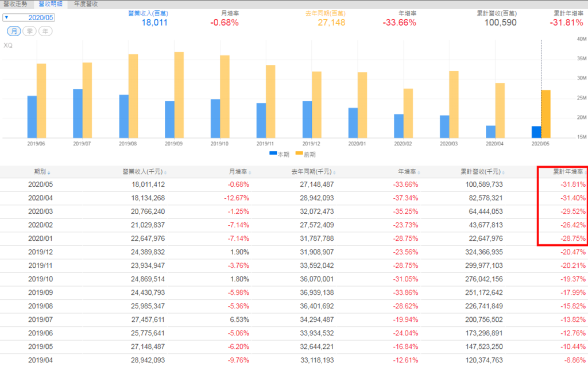Open the 營收明細 tab

point(51,4)
